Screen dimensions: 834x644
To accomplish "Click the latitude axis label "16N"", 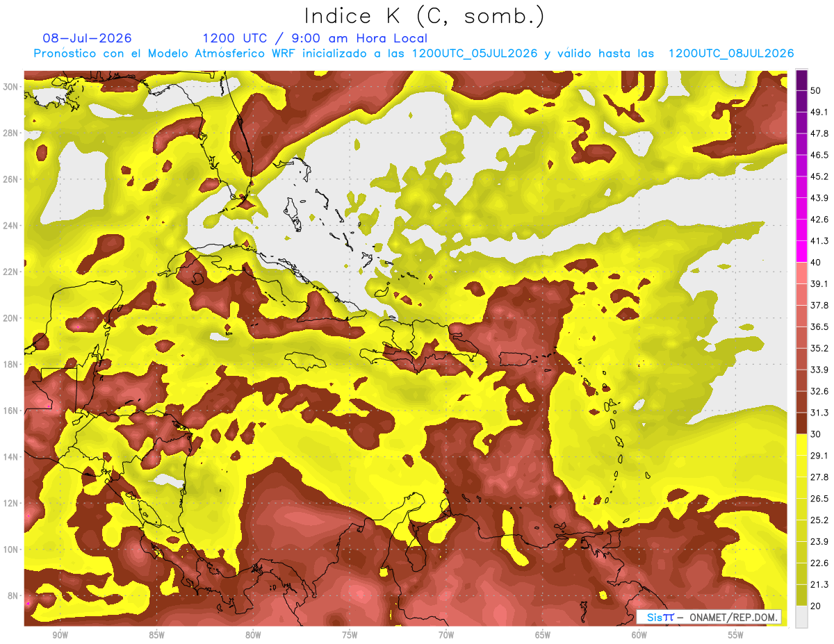I will pyautogui.click(x=10, y=411).
